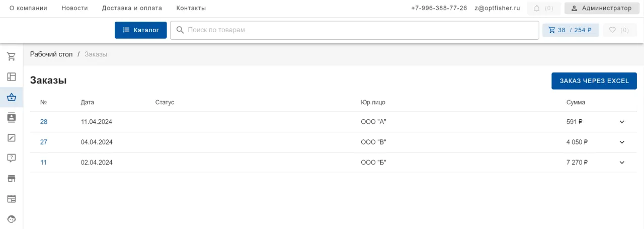Viewport: 644px width, 229px height.
Task: Click the product search field
Action: tap(354, 30)
